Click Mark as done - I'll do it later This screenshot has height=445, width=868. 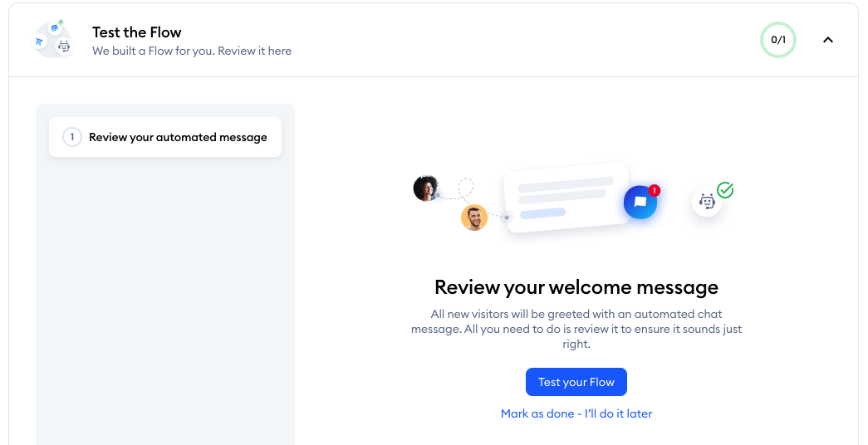pos(576,413)
